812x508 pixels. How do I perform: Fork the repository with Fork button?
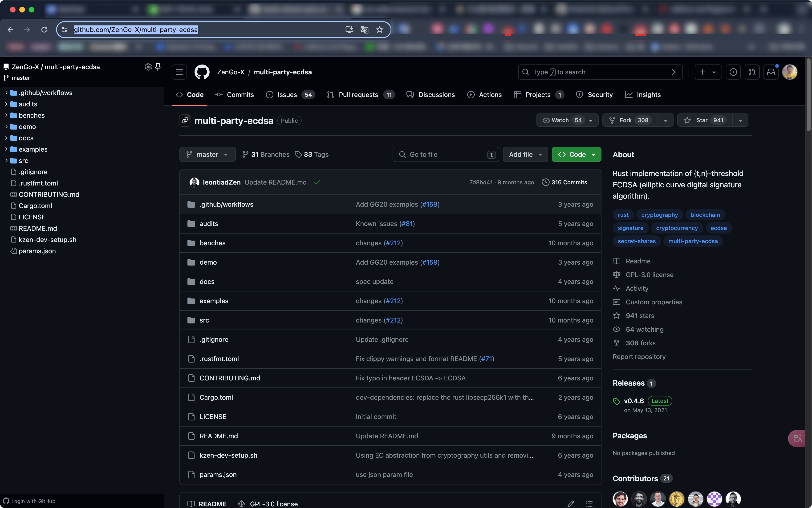630,120
